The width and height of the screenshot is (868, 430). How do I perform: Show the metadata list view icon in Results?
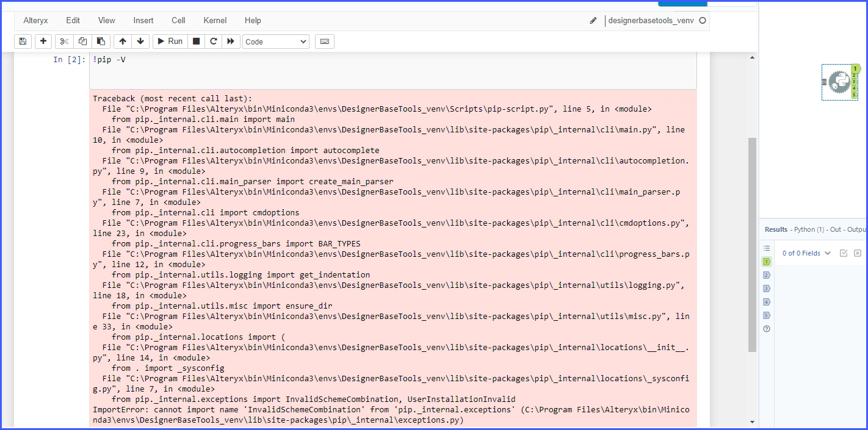point(767,248)
